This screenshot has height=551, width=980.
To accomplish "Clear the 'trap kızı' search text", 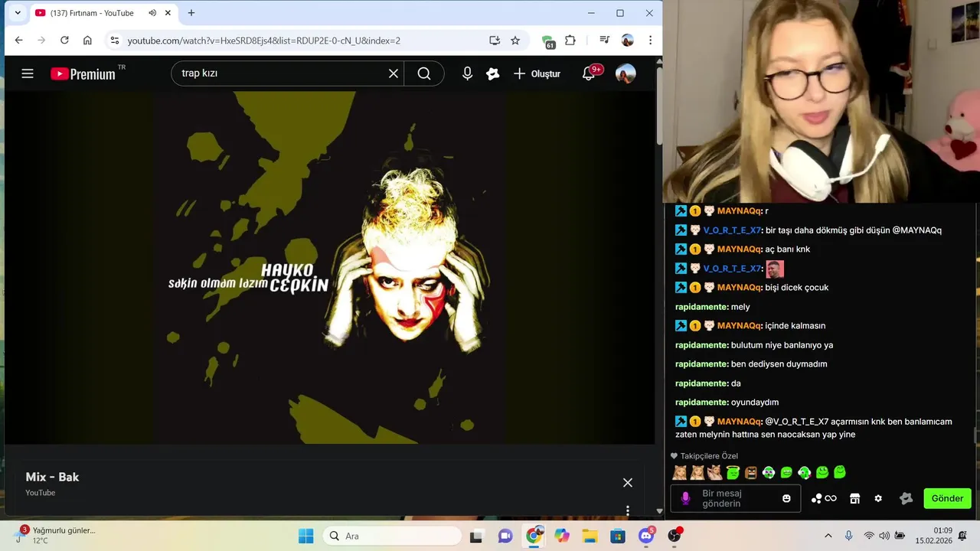I will (394, 73).
